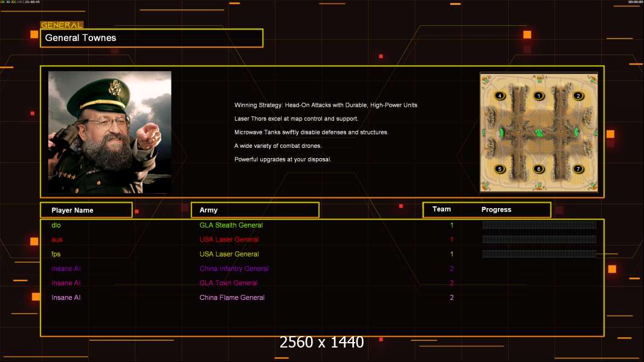Click the Powerful upgrades description line
This screenshot has width=644, height=362.
point(283,159)
